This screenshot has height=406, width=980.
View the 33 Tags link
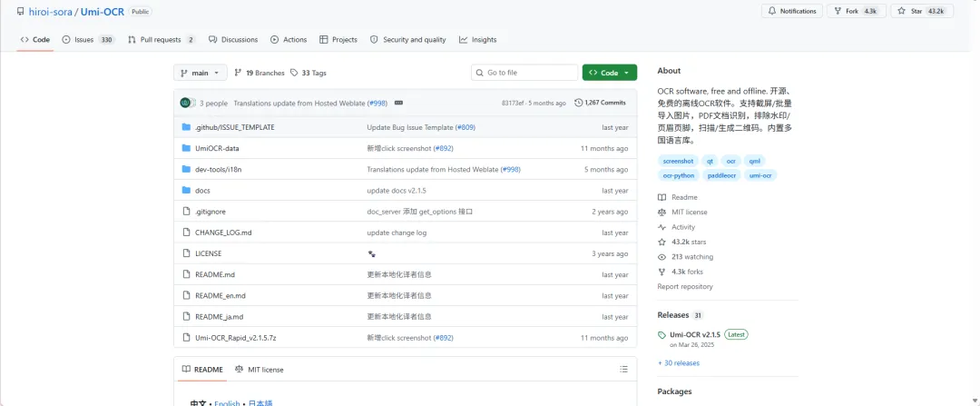[x=309, y=73]
